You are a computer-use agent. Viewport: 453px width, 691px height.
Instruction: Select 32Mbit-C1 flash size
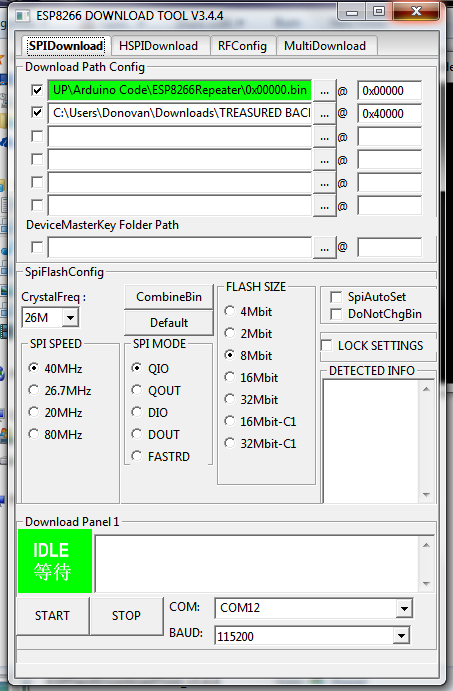pyautogui.click(x=260, y=444)
